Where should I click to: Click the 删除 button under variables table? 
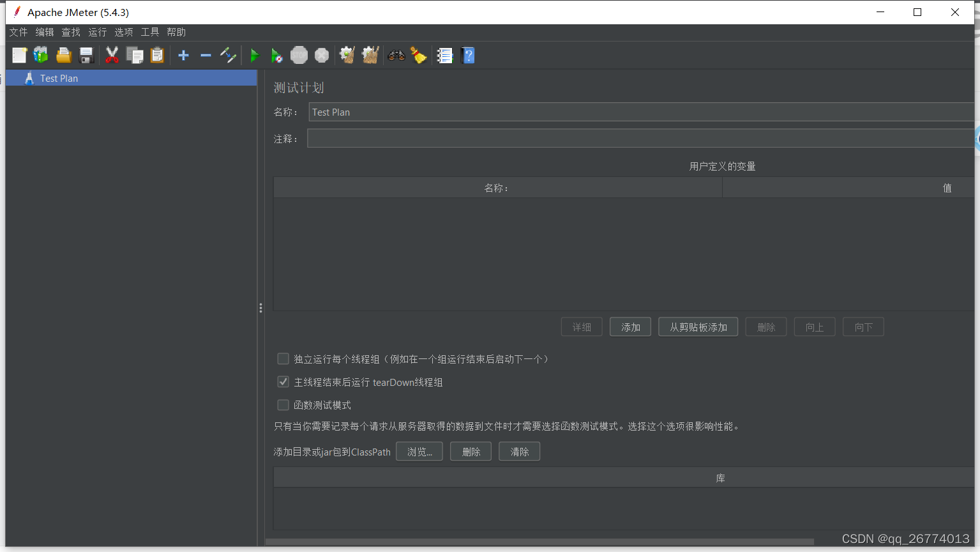pos(766,327)
